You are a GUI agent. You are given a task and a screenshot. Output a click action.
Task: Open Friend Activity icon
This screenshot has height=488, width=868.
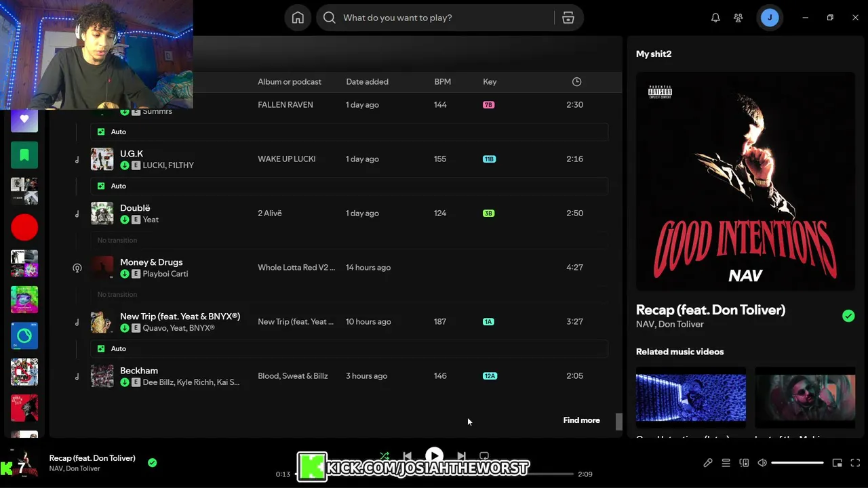tap(738, 18)
